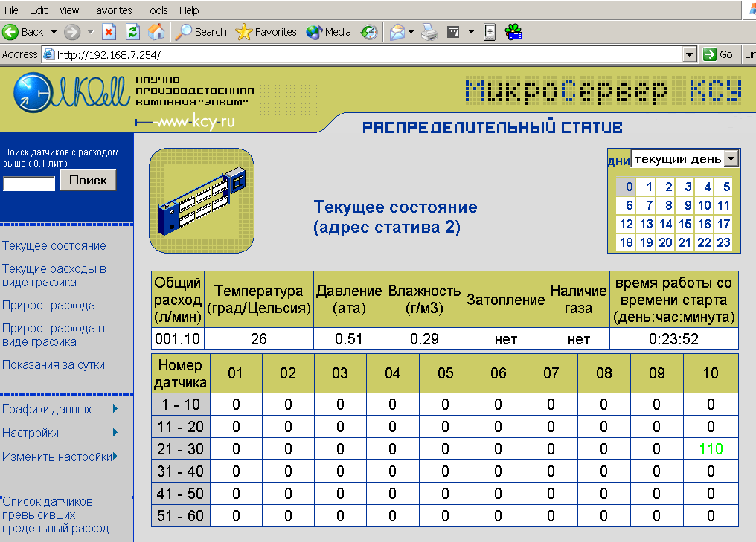
Task: Expand the Back button history dropdown
Action: [54, 32]
